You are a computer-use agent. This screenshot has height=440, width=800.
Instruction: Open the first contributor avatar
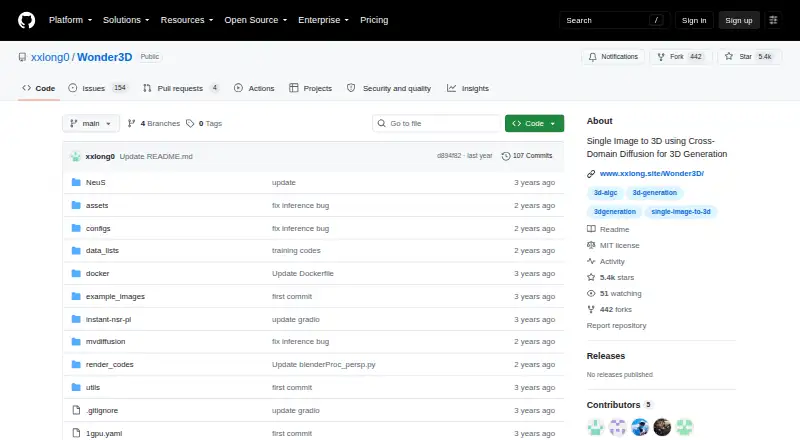[x=595, y=427]
